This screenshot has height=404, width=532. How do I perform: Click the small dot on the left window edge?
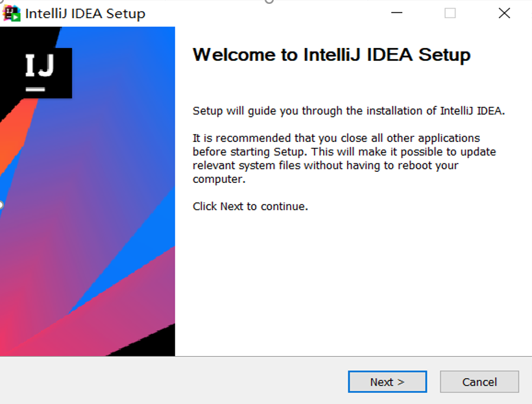2,204
